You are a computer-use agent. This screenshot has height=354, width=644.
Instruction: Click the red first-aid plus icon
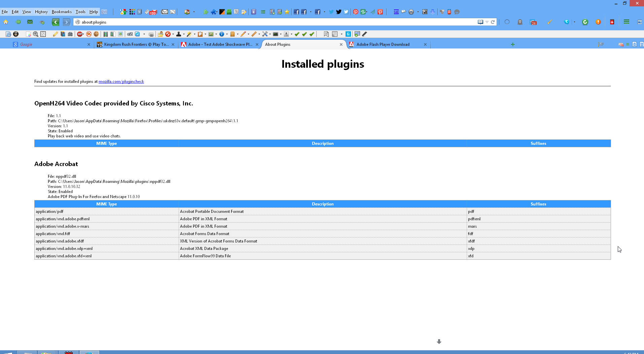[x=612, y=22]
